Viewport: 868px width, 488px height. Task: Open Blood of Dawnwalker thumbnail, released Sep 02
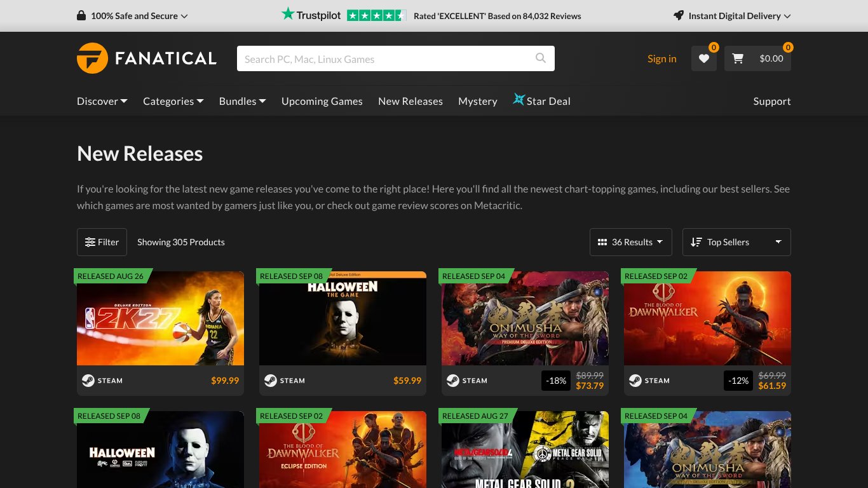pyautogui.click(x=707, y=318)
